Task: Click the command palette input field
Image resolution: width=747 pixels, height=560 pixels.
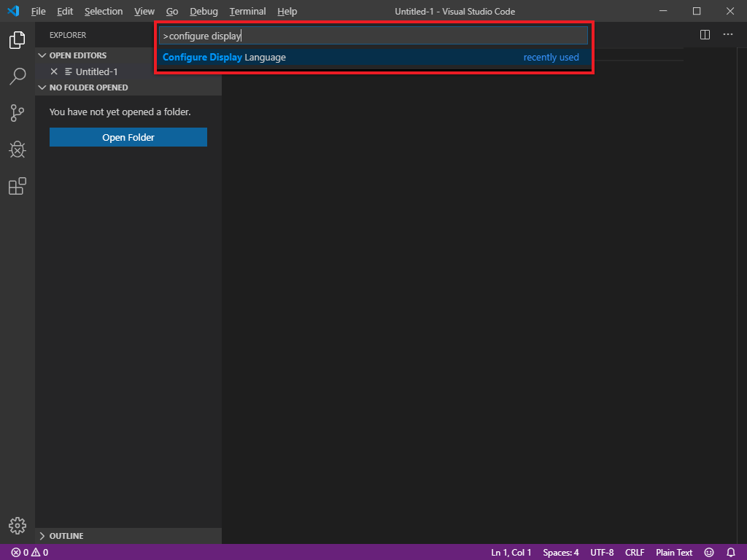Action: [373, 36]
